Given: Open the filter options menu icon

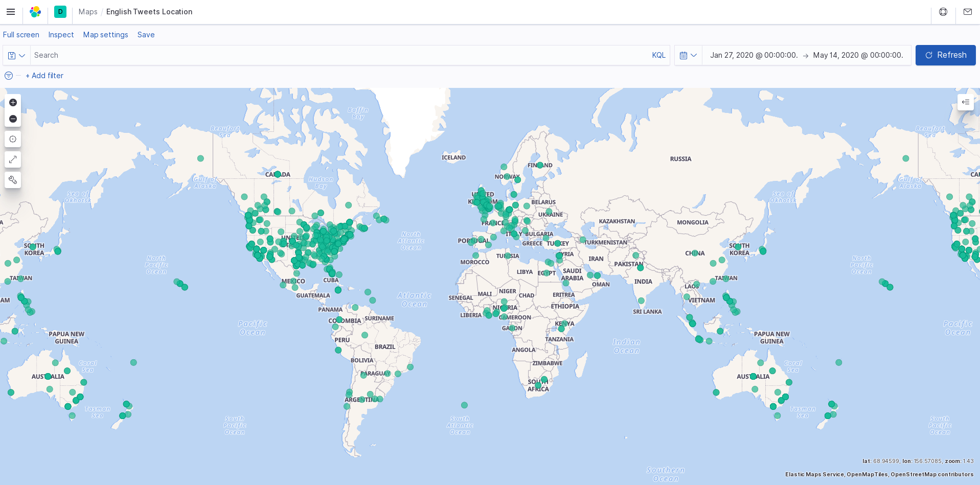Looking at the screenshot, I should click(9, 76).
